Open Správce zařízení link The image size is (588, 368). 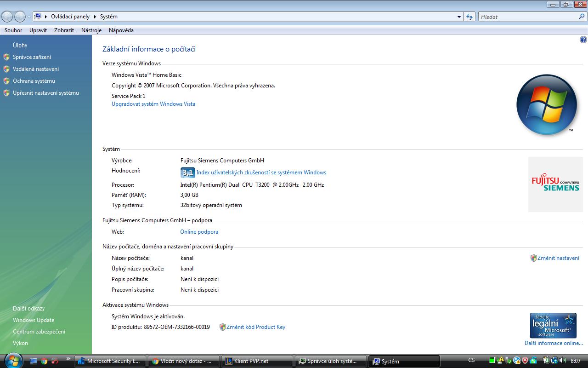pos(32,57)
